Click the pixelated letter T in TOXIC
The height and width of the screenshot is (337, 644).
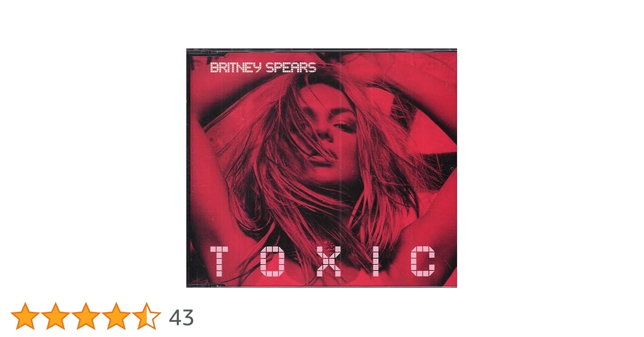pyautogui.click(x=219, y=261)
